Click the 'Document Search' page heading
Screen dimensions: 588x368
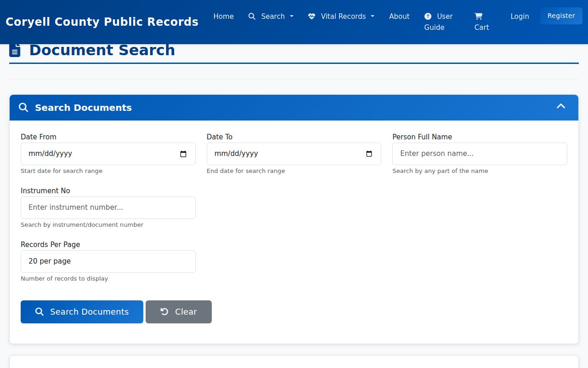pos(102,50)
